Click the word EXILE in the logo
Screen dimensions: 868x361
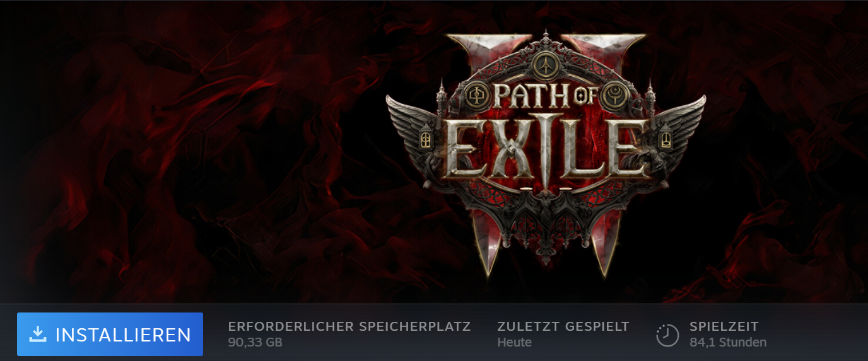point(546,148)
